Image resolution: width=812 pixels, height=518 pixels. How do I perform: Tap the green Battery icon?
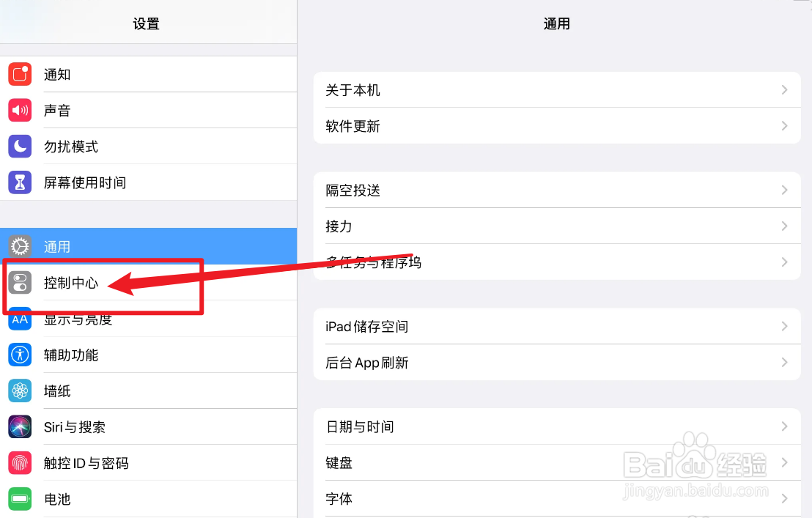tap(20, 499)
